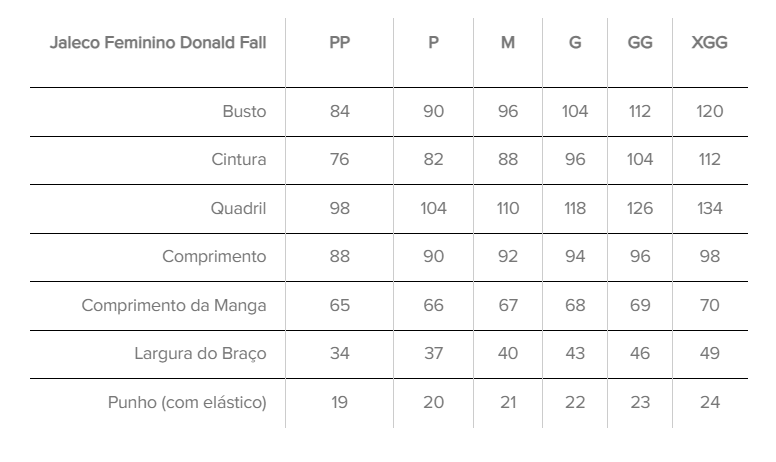Click the 'Jaleco Feminino Donald Fall' table title
Viewport: 776px width, 462px height.
[158, 43]
